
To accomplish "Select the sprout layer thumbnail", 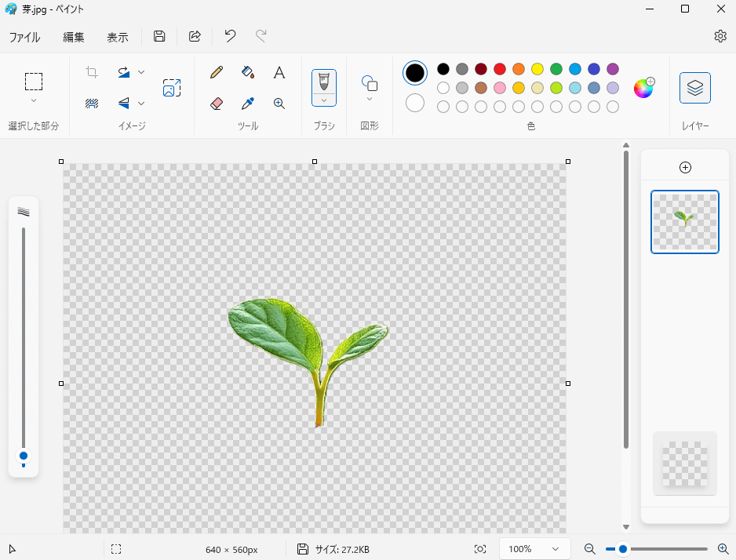I will tap(685, 222).
